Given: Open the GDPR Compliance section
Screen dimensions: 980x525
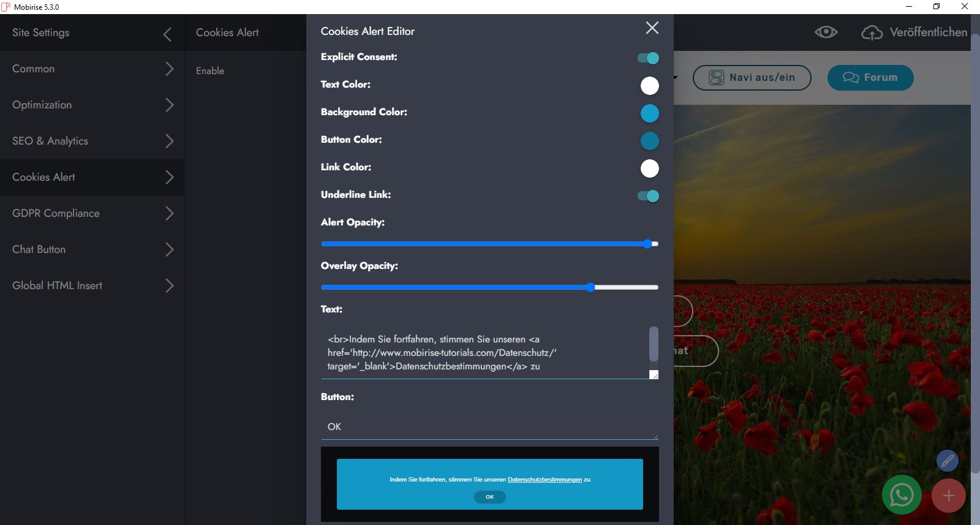Looking at the screenshot, I should (92, 214).
